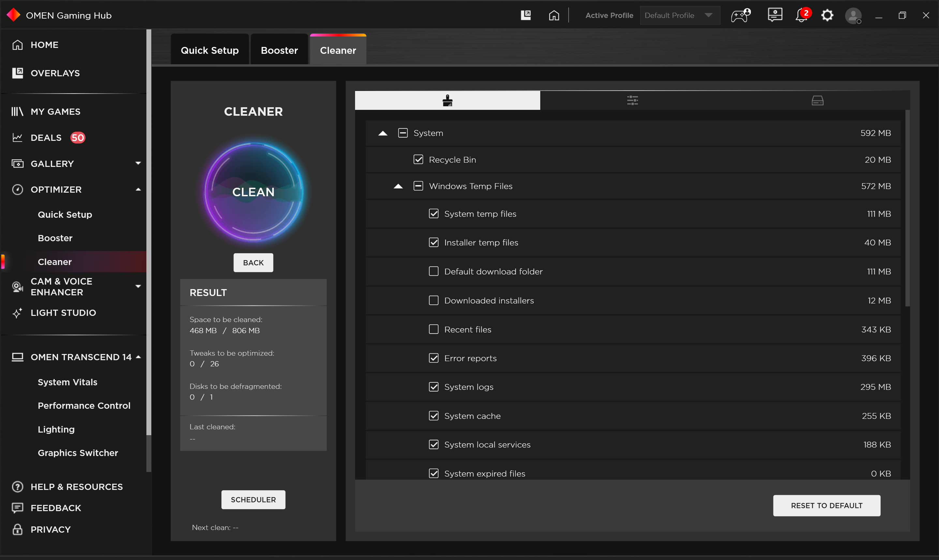Expand the GALLERY menu
The width and height of the screenshot is (939, 560).
pyautogui.click(x=138, y=163)
